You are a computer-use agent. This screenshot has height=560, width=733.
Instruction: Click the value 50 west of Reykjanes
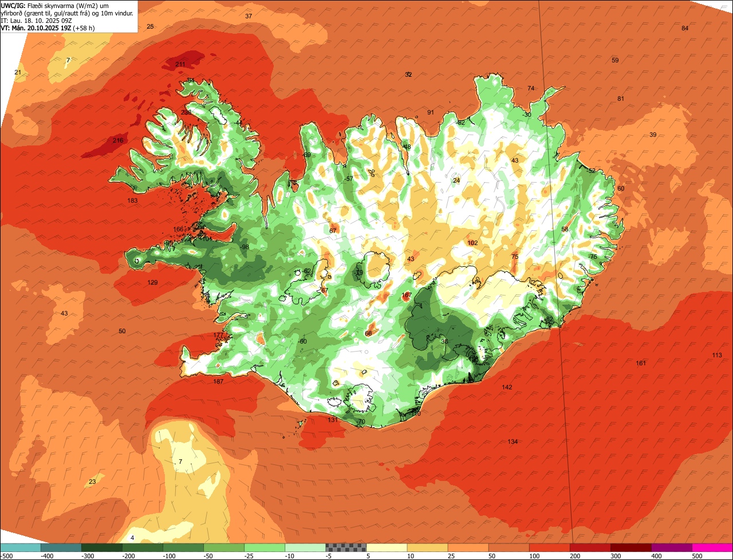[122, 331]
